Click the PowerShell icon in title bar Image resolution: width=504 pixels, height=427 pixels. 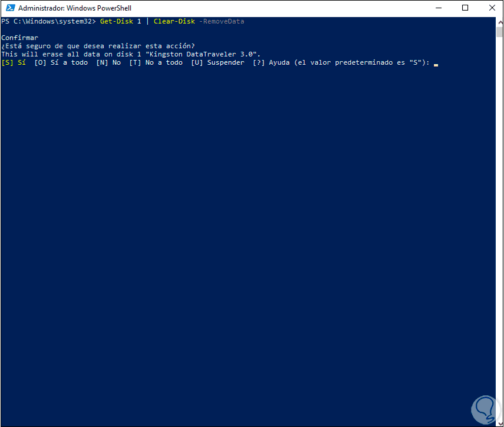[9, 8]
